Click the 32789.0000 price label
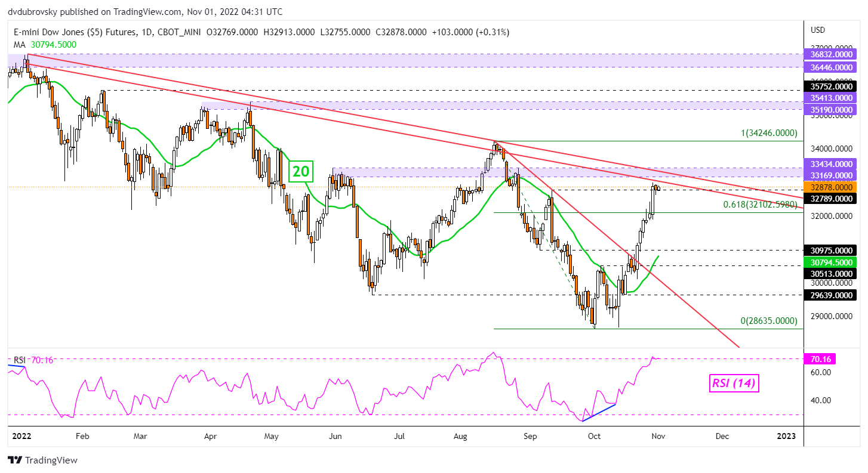This screenshot has height=473, width=868. click(x=831, y=199)
